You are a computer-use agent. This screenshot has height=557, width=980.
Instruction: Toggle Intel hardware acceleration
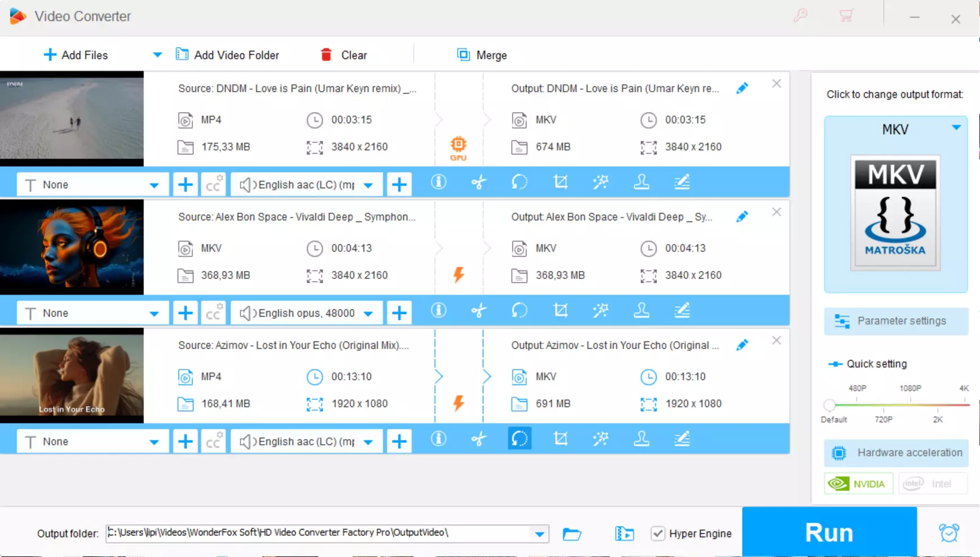click(x=933, y=484)
